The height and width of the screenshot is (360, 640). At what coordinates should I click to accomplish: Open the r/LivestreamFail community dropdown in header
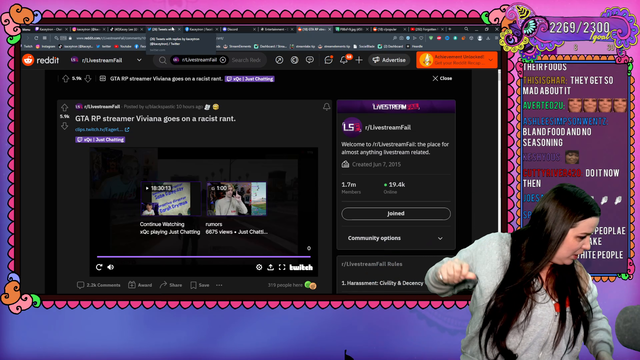point(106,60)
